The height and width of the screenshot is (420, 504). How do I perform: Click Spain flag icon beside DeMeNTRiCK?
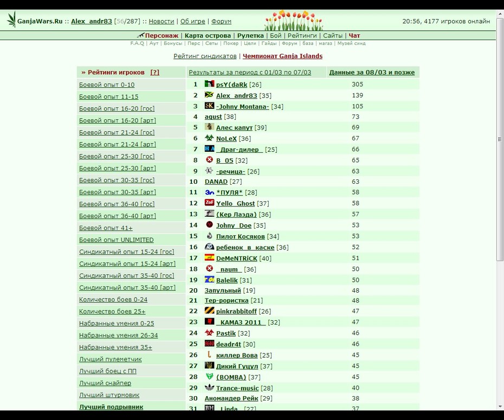coord(209,257)
